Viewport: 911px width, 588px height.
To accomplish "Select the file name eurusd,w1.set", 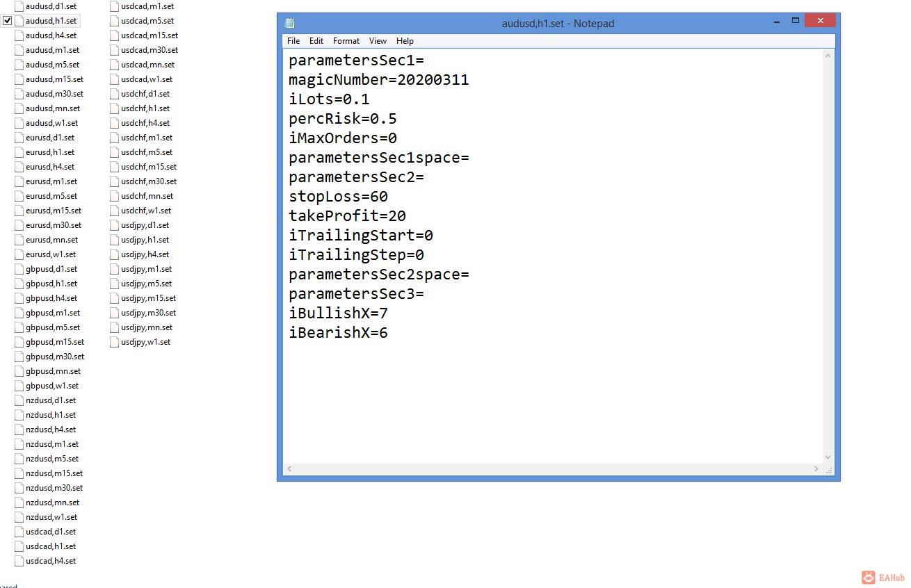I will point(51,254).
